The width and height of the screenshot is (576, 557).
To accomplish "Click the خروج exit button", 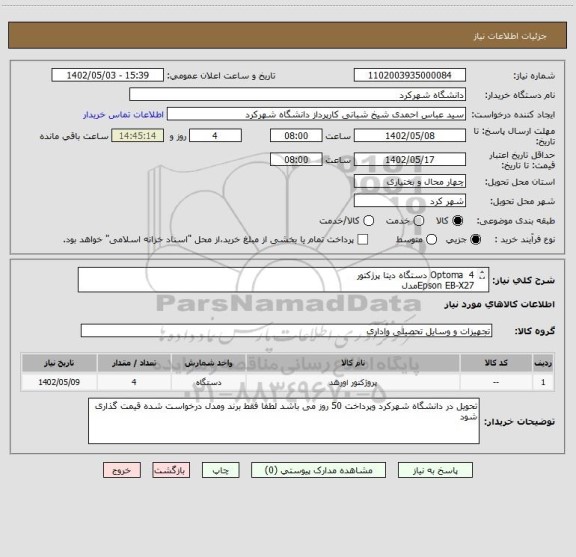I will (122, 470).
